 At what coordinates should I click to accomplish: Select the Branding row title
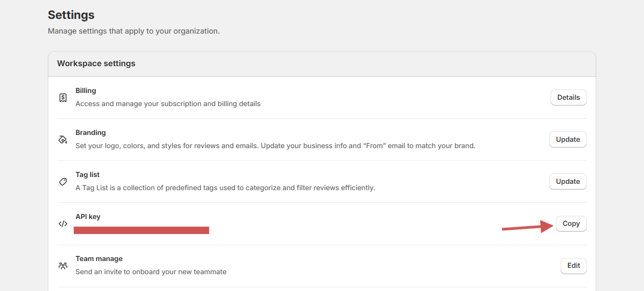tap(90, 133)
